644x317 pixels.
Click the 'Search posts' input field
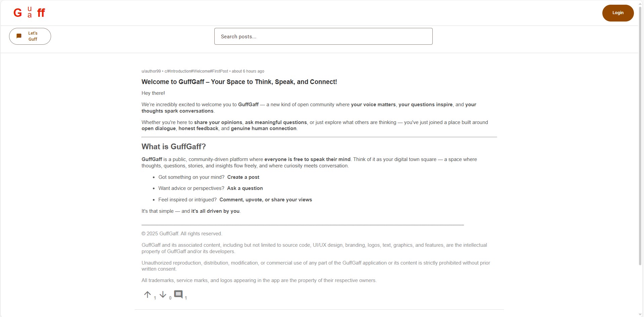[x=323, y=36]
